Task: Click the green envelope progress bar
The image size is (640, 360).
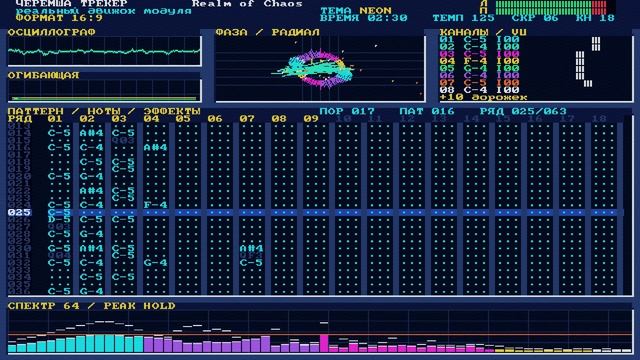Action: tap(104, 98)
